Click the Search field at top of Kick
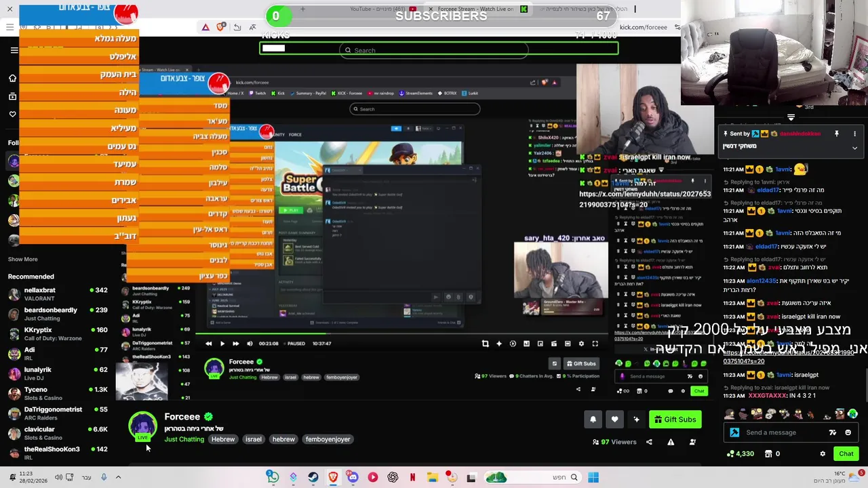 [434, 50]
